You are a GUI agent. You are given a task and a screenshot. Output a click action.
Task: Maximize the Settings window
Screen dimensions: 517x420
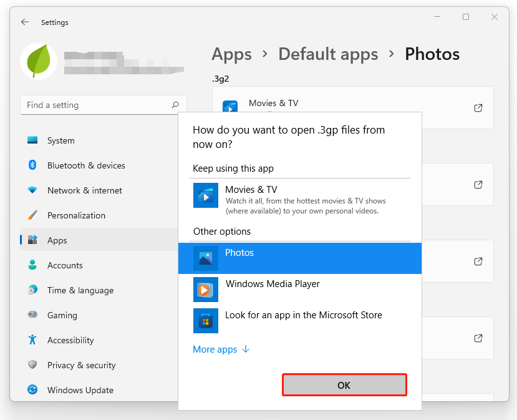(x=466, y=17)
